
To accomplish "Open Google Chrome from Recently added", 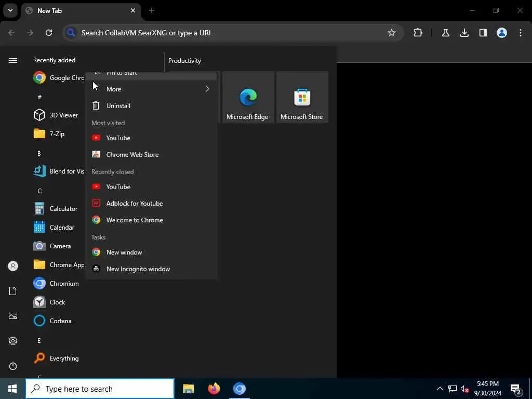I will click(58, 78).
